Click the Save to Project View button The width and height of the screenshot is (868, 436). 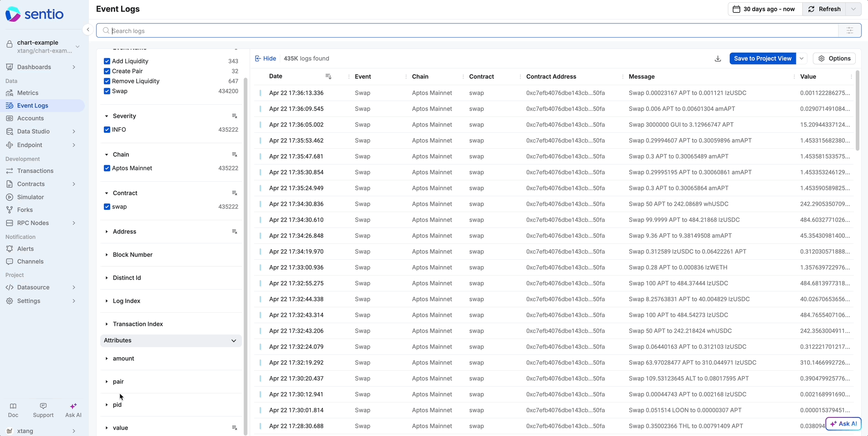point(762,58)
